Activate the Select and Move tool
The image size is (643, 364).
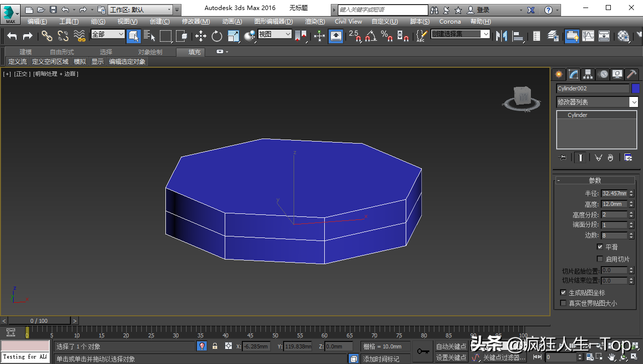tap(201, 36)
